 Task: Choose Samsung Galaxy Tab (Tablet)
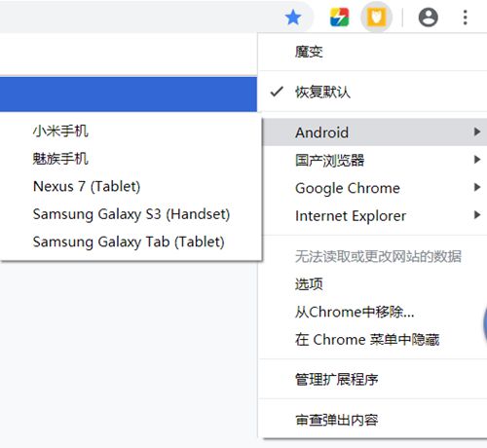coord(131,242)
